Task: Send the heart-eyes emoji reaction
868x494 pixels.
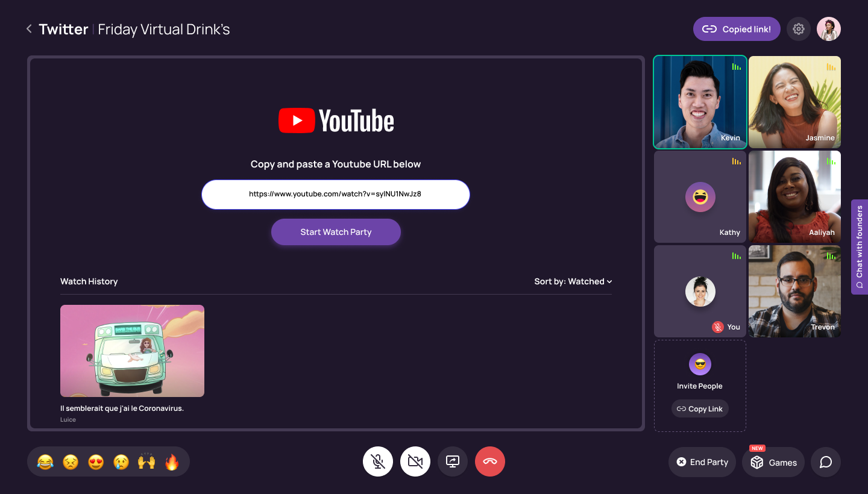Action: (x=96, y=462)
